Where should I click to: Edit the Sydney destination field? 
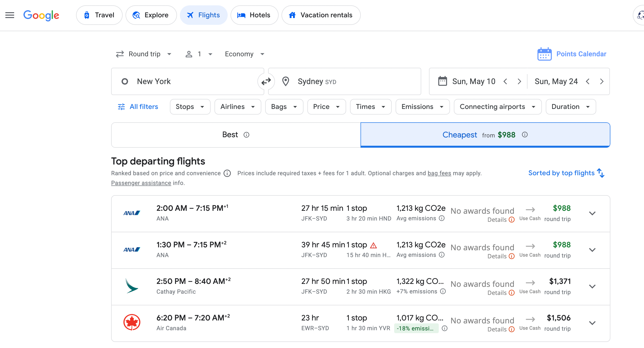point(344,81)
